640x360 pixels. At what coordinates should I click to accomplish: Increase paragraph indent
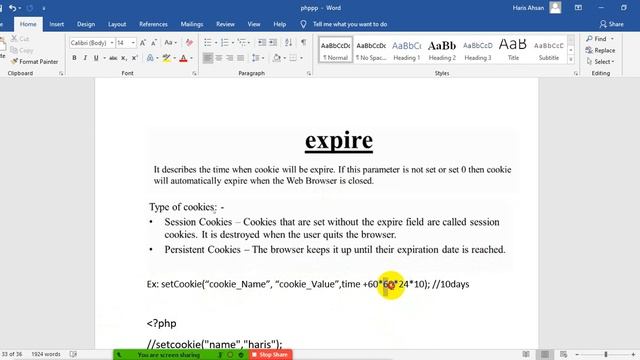273,43
